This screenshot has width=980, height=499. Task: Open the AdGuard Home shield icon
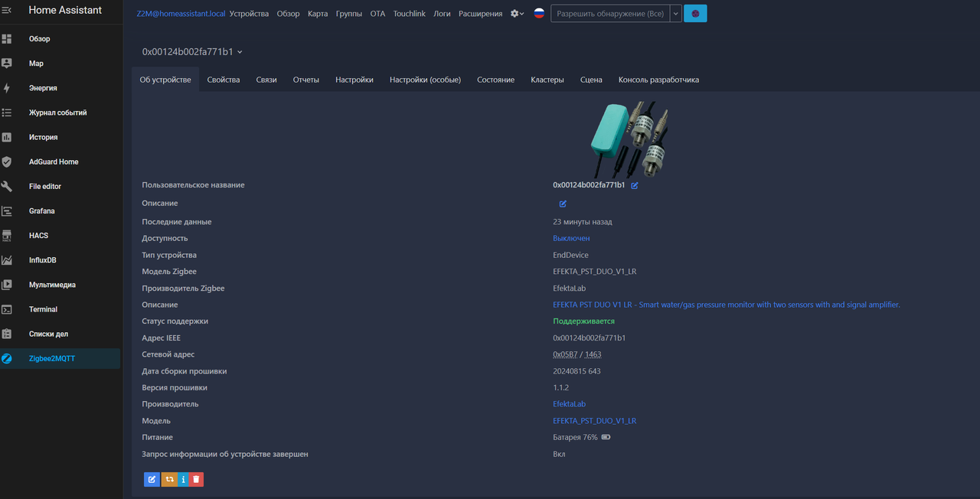click(7, 161)
